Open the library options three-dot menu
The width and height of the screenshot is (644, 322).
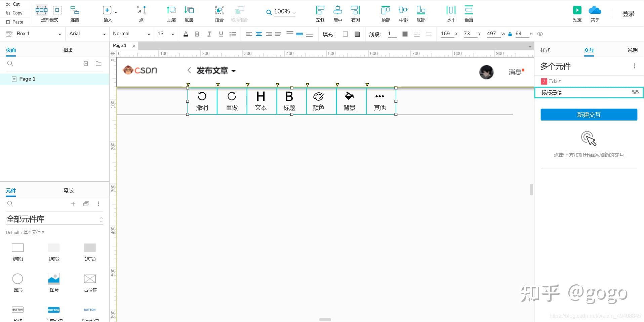98,204
